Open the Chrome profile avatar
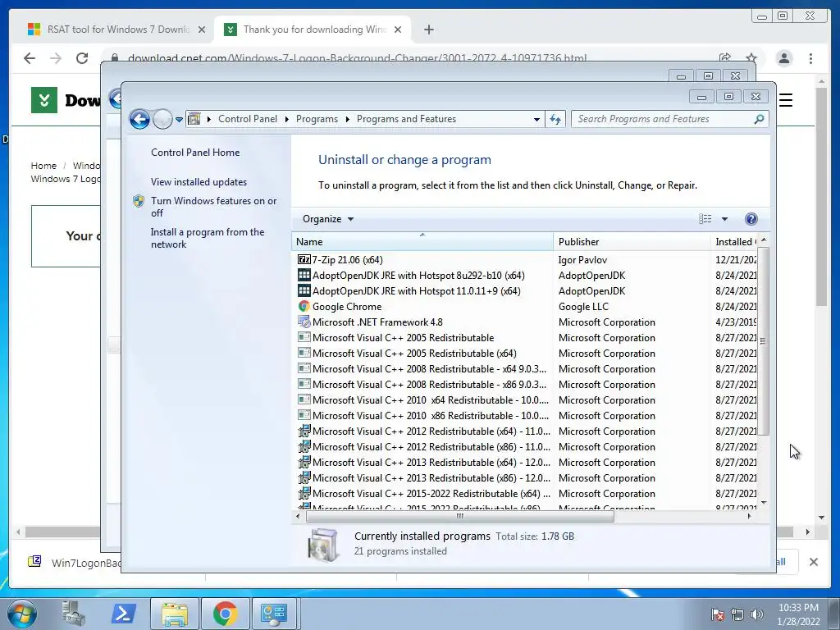Screen dimensions: 840x630 (783, 58)
